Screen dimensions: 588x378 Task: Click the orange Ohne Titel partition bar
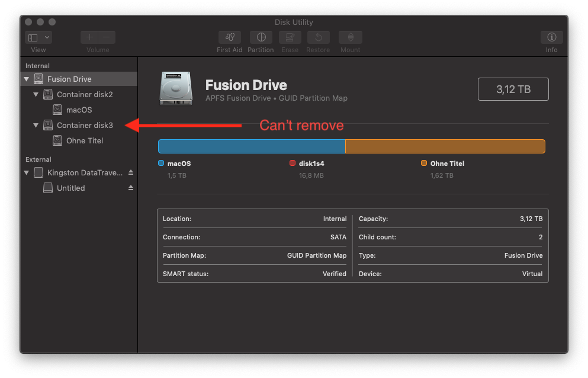point(445,146)
